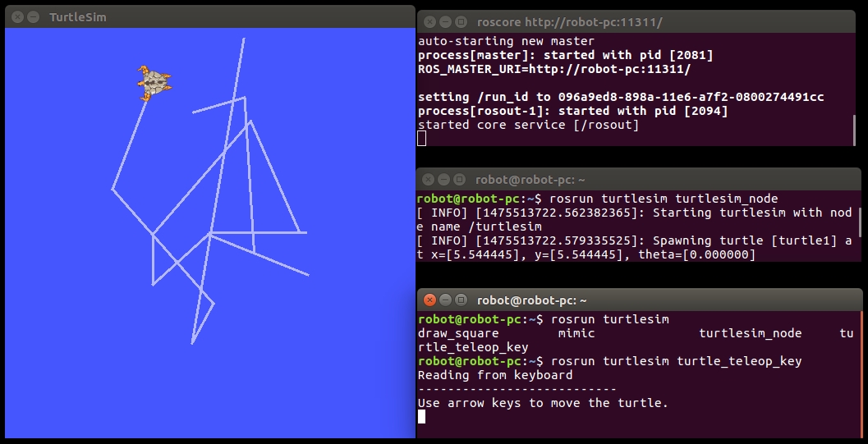The image size is (868, 444).
Task: Click 'turtlesim_node' in completion list
Action: (x=750, y=333)
